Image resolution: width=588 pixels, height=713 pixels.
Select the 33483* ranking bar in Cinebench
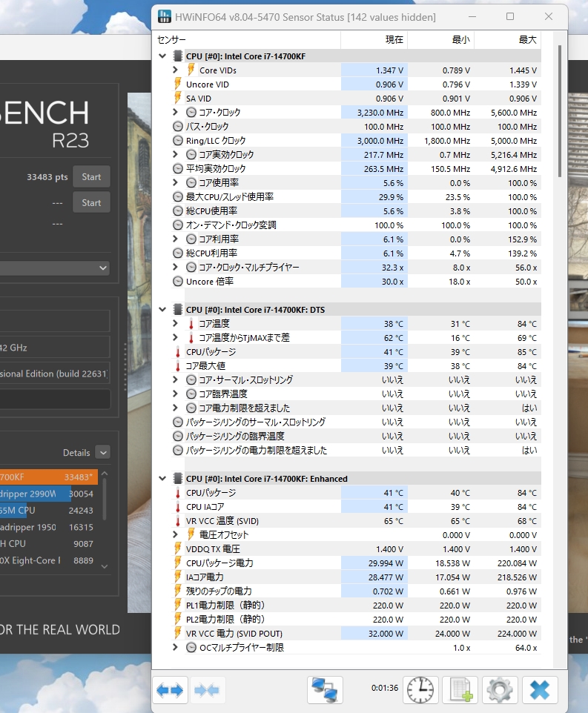tap(48, 477)
